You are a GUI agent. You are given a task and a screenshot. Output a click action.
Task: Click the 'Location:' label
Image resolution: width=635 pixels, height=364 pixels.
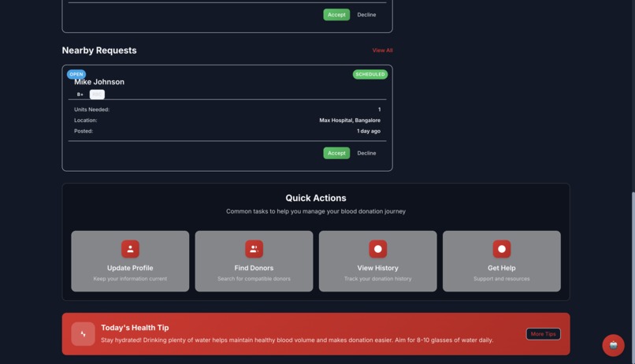pyautogui.click(x=85, y=121)
